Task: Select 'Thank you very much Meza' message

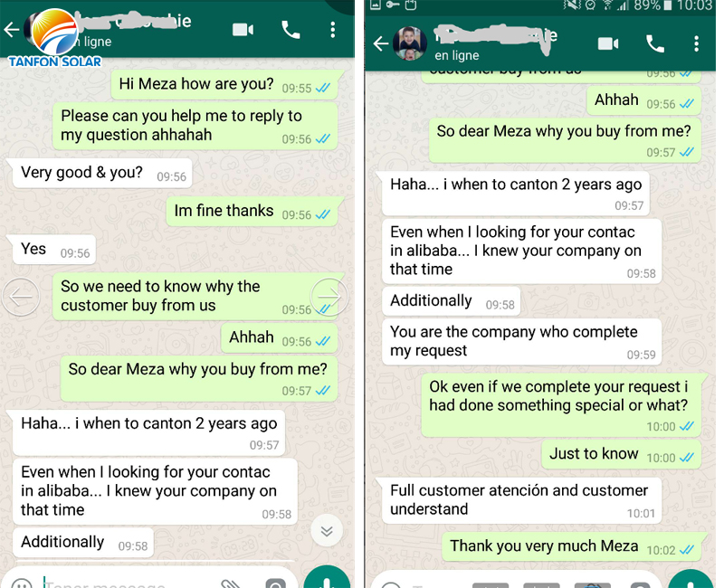Action: 572,546
